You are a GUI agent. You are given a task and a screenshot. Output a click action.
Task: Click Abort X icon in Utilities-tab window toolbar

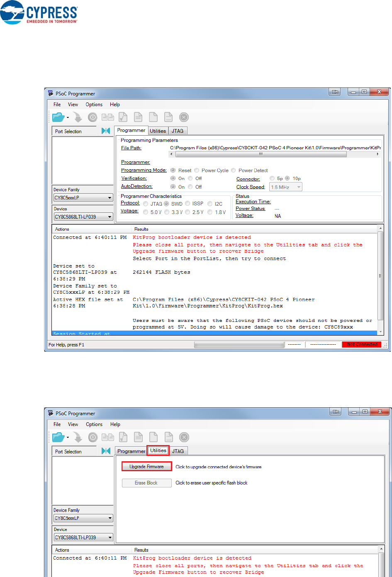pos(184,437)
